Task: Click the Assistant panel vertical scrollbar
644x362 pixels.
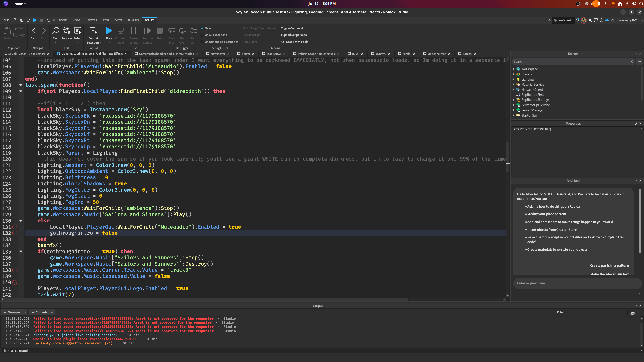Action: click(640, 221)
